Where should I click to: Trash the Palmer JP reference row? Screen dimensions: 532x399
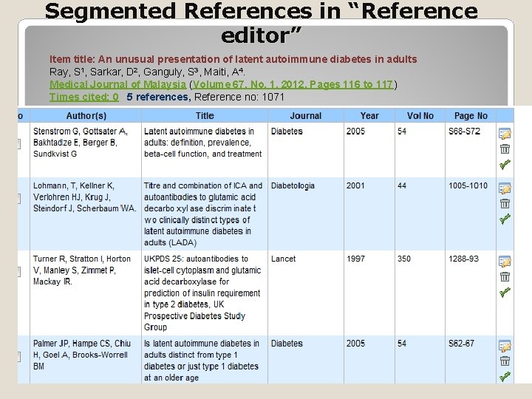point(505,361)
